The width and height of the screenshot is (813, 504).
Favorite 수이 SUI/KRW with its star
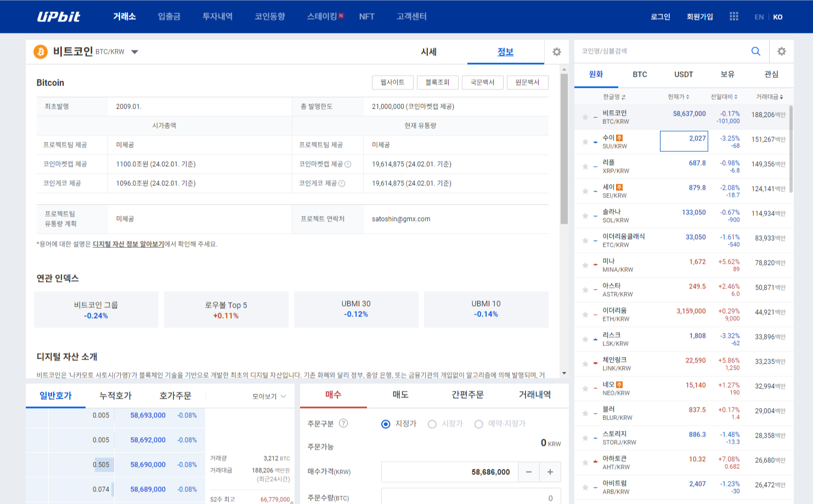[585, 142]
